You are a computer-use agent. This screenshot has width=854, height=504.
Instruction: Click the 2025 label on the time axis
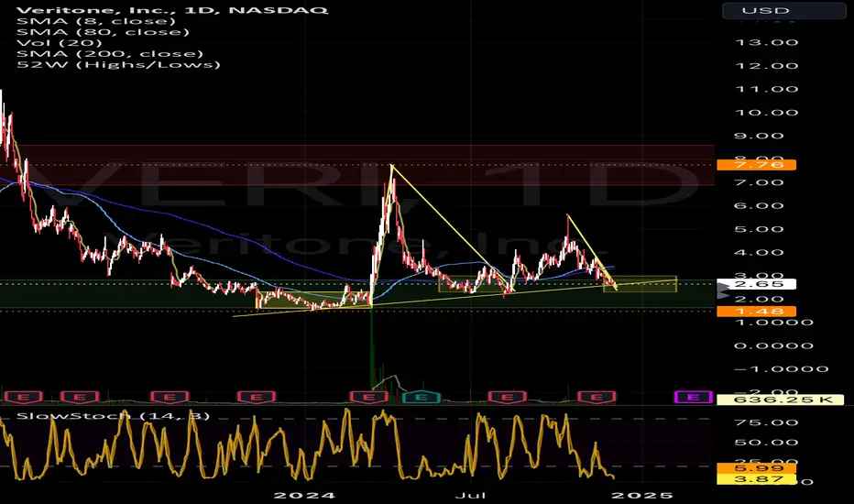point(642,495)
